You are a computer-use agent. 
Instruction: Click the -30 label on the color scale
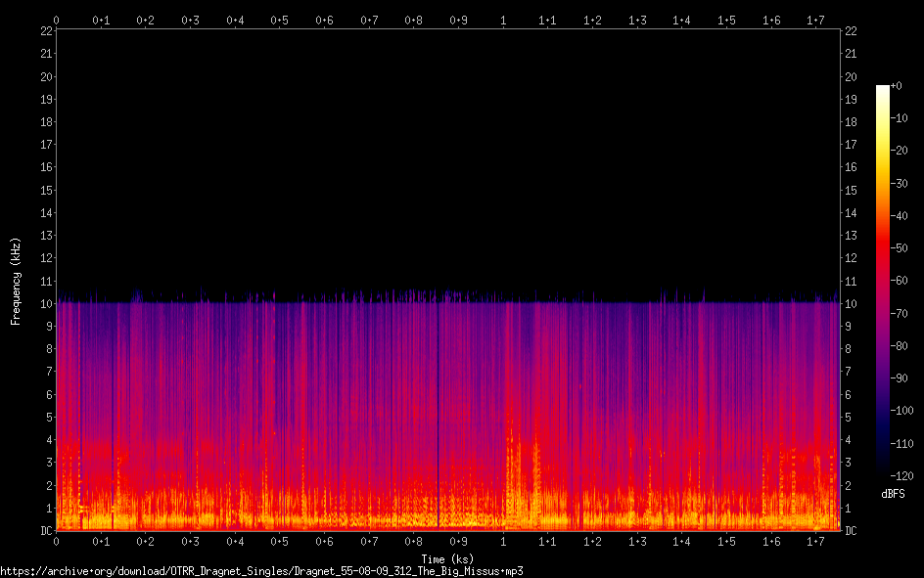(x=899, y=183)
